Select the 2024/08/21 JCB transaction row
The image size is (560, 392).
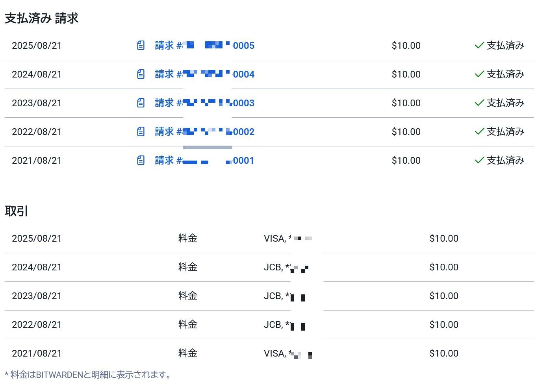pos(269,267)
